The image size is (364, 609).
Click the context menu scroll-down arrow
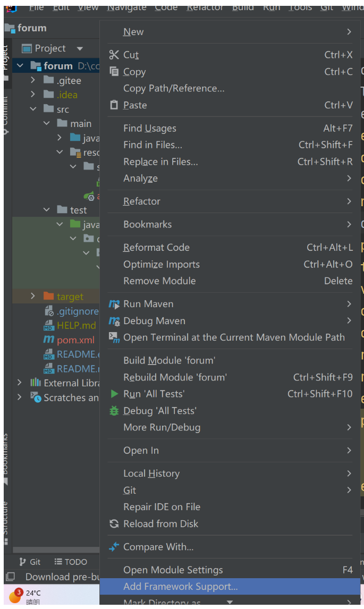[230, 602]
